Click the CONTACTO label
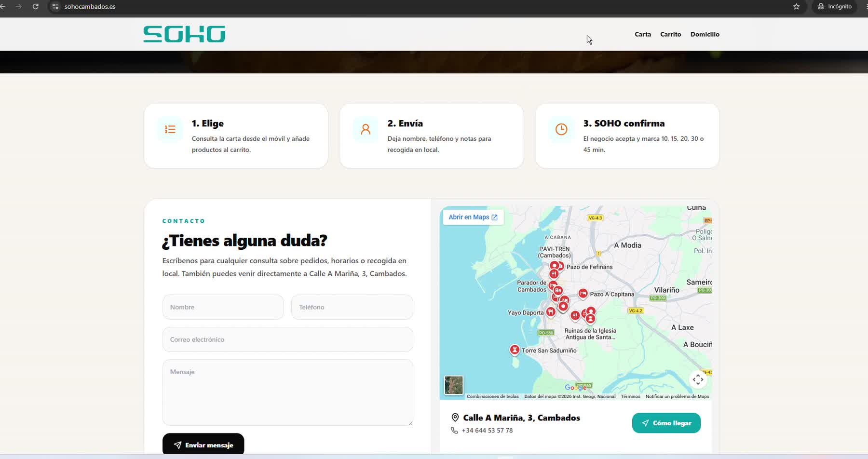This screenshot has width=868, height=459. (x=184, y=221)
